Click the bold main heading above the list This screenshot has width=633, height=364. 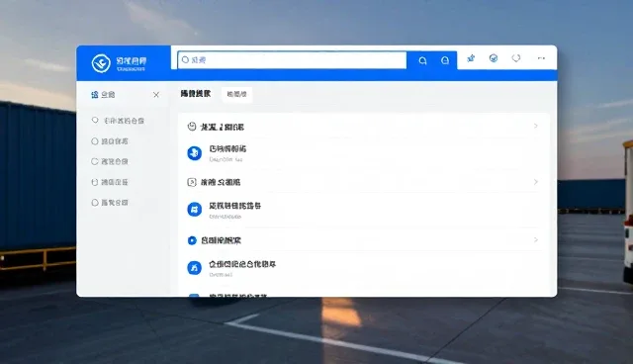point(196,94)
